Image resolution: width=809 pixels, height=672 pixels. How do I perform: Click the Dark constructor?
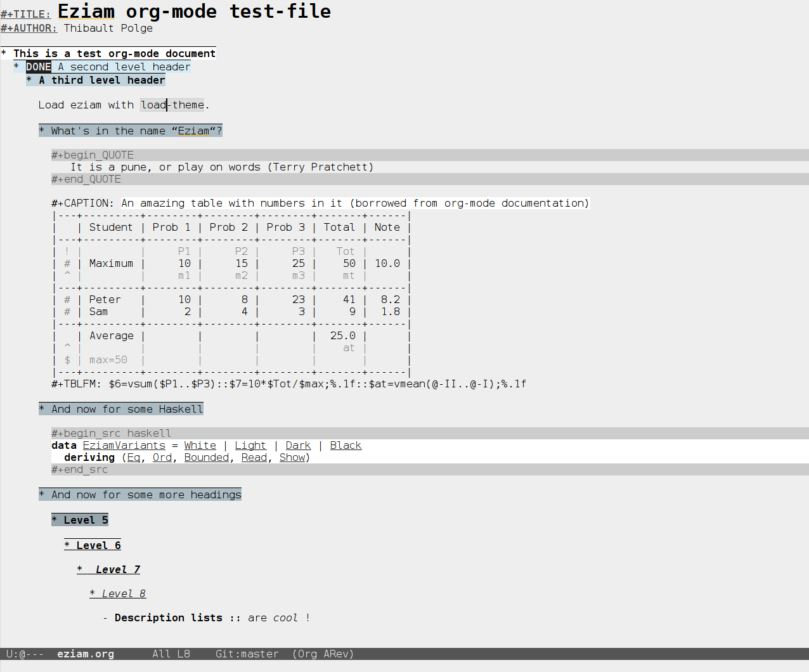click(299, 446)
